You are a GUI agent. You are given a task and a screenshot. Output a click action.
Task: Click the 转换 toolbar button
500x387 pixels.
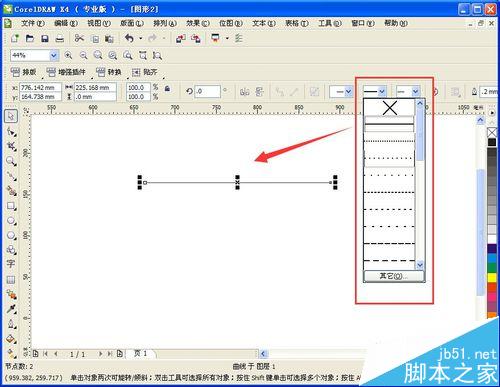[109, 72]
